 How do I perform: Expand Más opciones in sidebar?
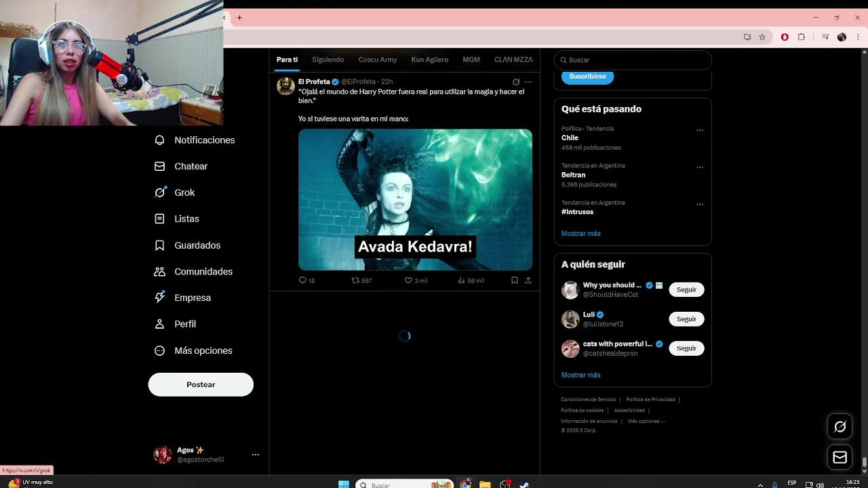coord(194,350)
